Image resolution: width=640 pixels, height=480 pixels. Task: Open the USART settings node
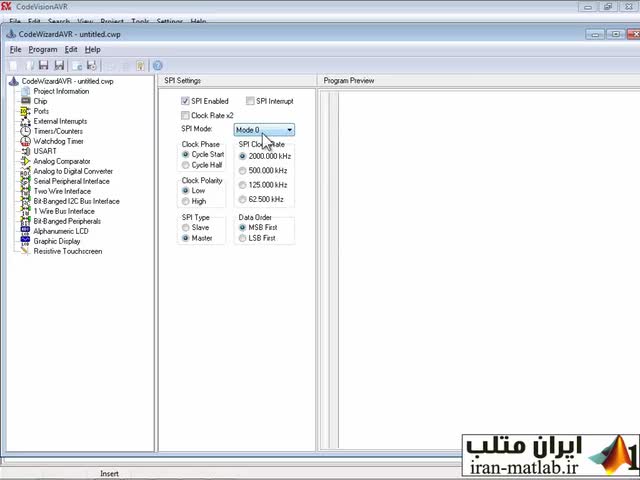(45, 151)
